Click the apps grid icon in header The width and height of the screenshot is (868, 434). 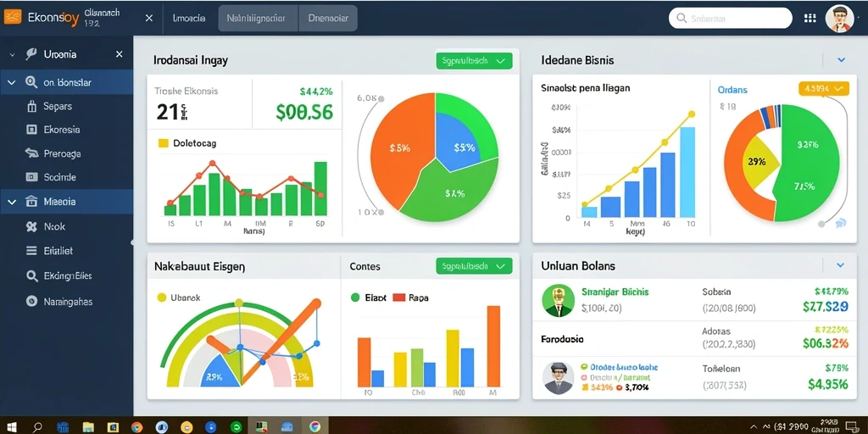point(810,19)
